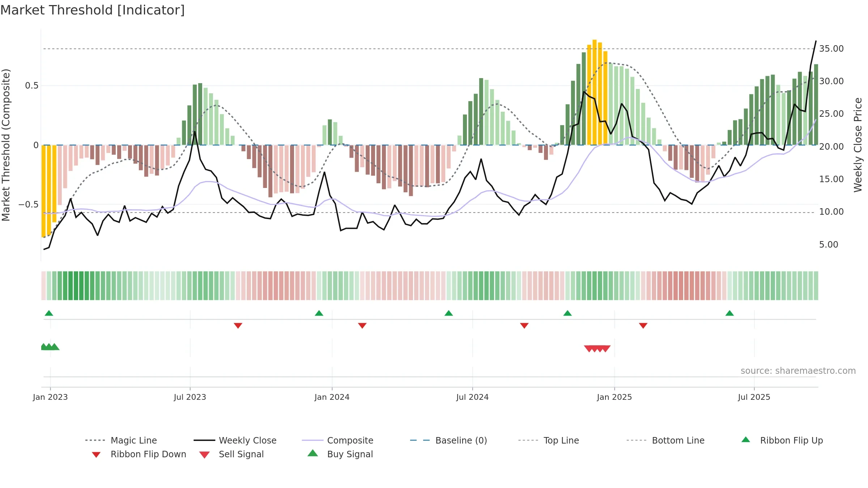
Task: Click the ribbon flip down marker after Jul 2024
Action: coord(524,326)
